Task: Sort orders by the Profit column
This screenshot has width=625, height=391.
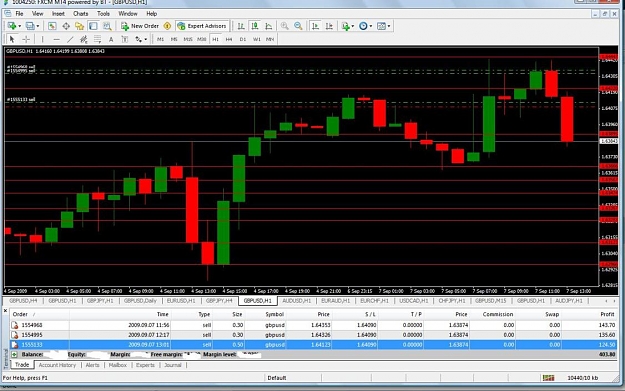Action: point(607,314)
